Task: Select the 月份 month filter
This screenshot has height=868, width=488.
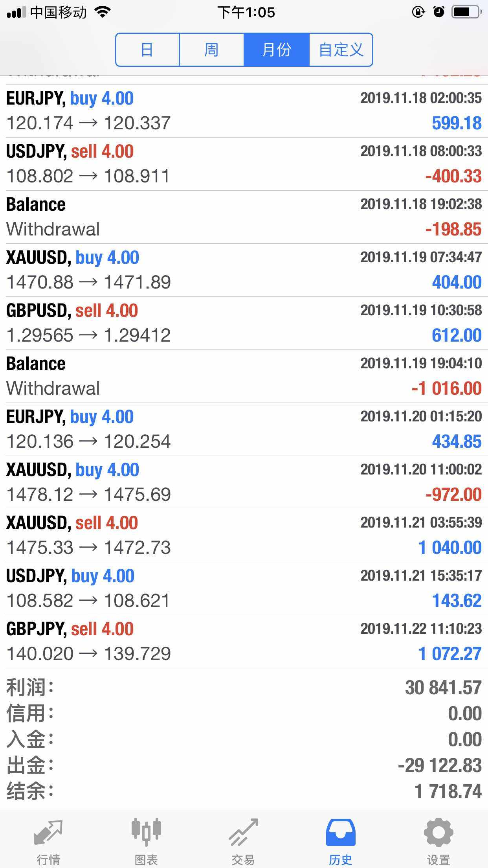Action: tap(277, 50)
